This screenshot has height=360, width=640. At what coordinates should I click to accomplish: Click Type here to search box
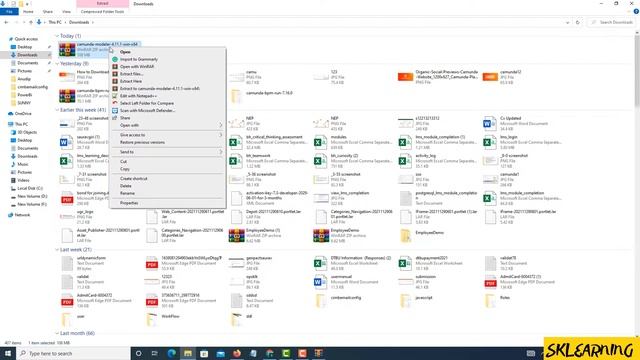pos(73,353)
